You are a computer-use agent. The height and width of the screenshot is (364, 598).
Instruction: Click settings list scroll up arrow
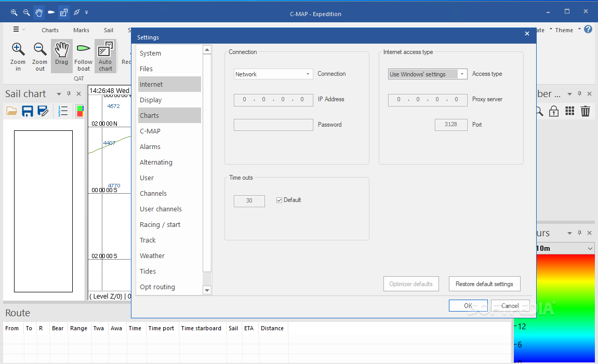pyautogui.click(x=207, y=50)
